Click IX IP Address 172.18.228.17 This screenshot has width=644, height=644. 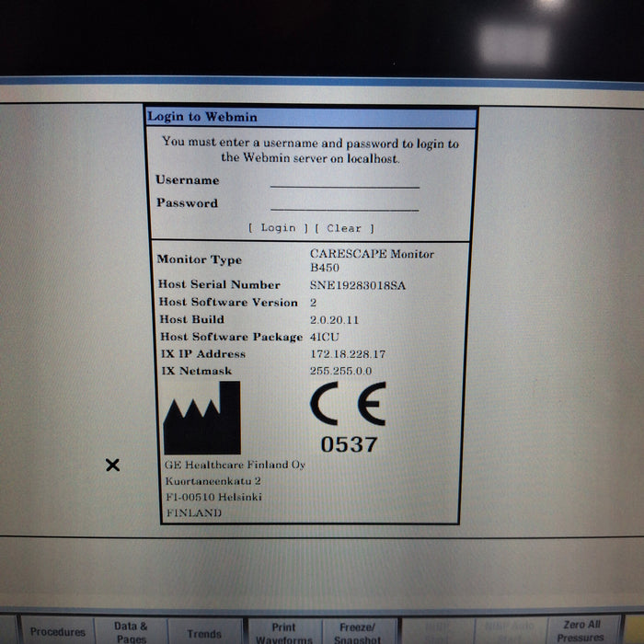pyautogui.click(x=348, y=353)
